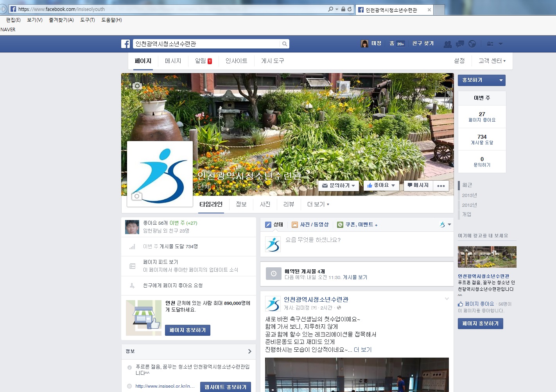Select the 상태 composer option
The height and width of the screenshot is (392, 556).
pos(274,224)
